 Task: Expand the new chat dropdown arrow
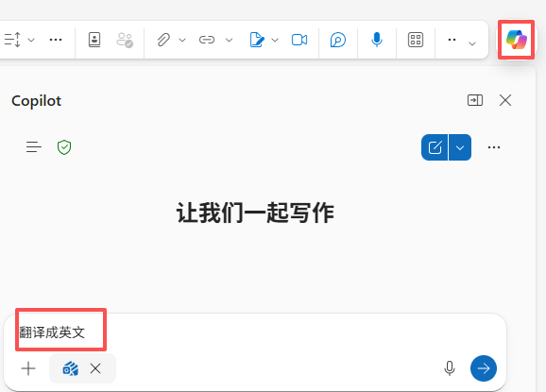pyautogui.click(x=460, y=147)
